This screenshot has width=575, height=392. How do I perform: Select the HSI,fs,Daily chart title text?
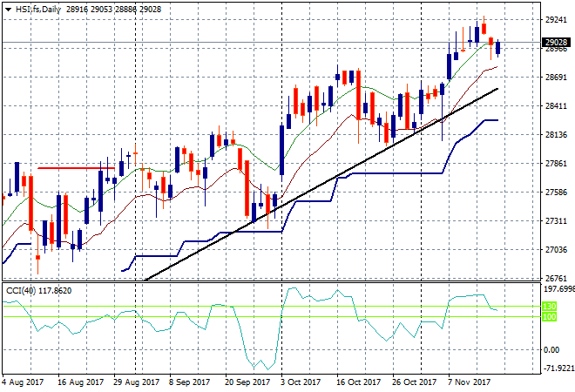coord(38,10)
